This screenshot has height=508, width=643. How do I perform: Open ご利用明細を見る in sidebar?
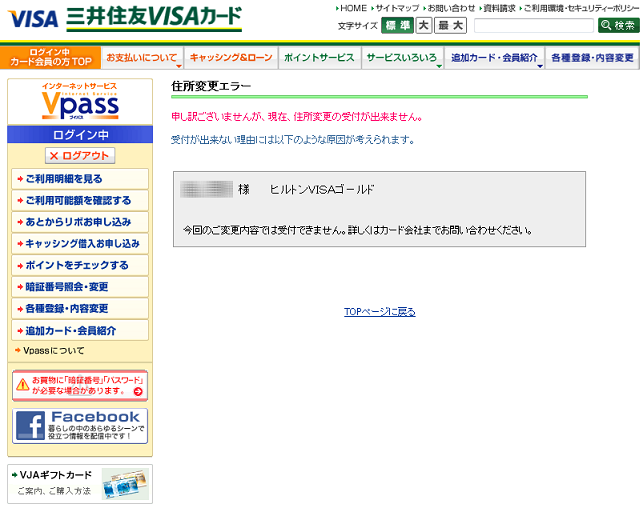pos(80,179)
